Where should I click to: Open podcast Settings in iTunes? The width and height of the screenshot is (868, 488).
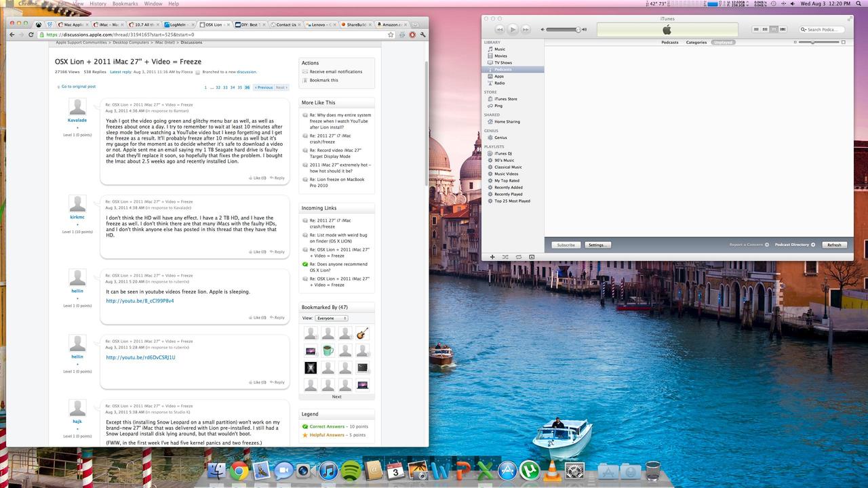[x=597, y=245]
